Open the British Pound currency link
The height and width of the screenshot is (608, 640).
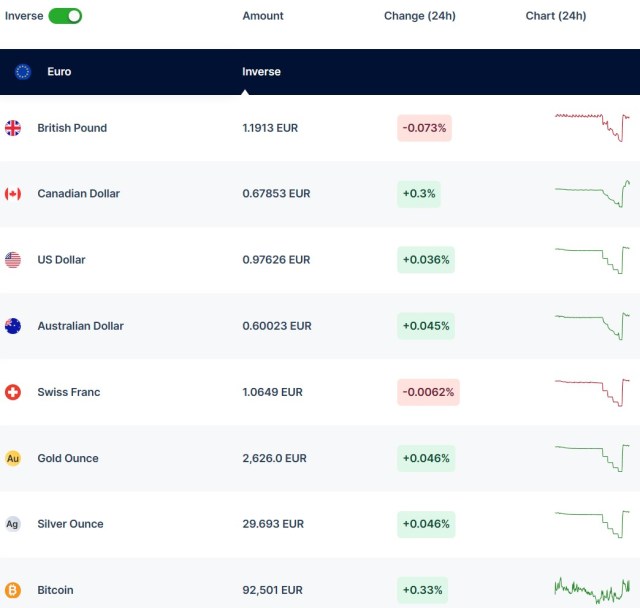click(x=72, y=128)
